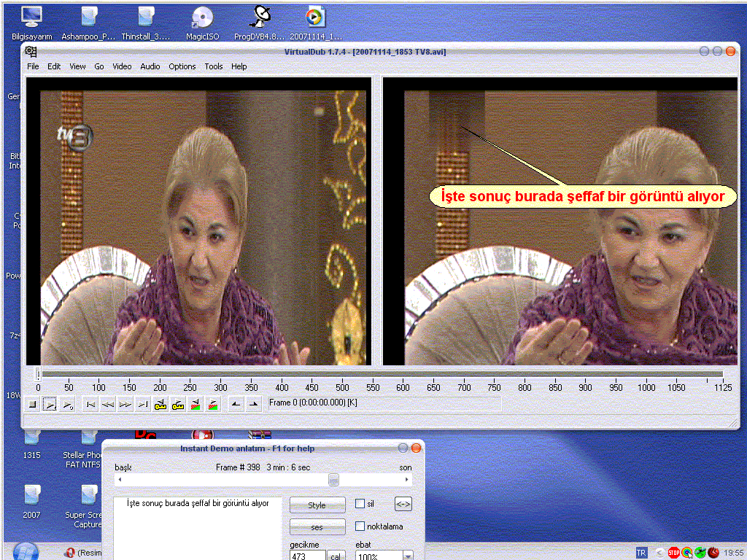Open the Edit menu

point(54,66)
